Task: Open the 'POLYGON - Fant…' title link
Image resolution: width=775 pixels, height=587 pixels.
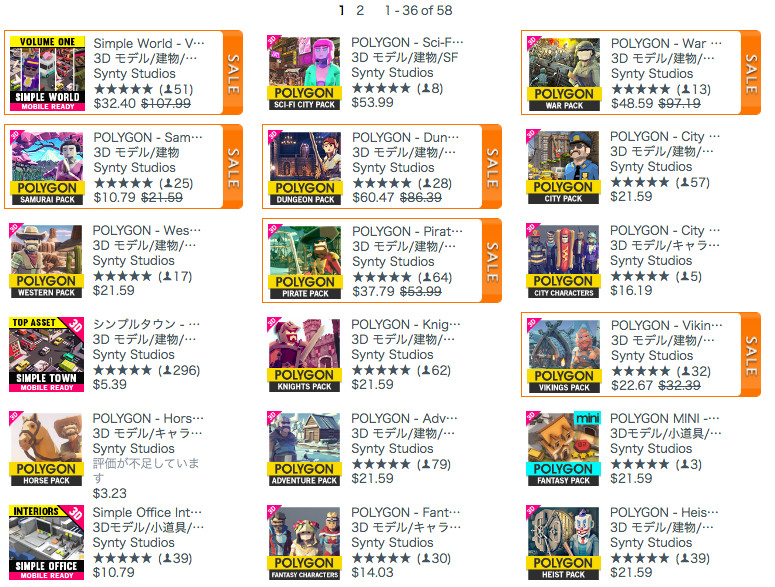Action: [x=405, y=512]
